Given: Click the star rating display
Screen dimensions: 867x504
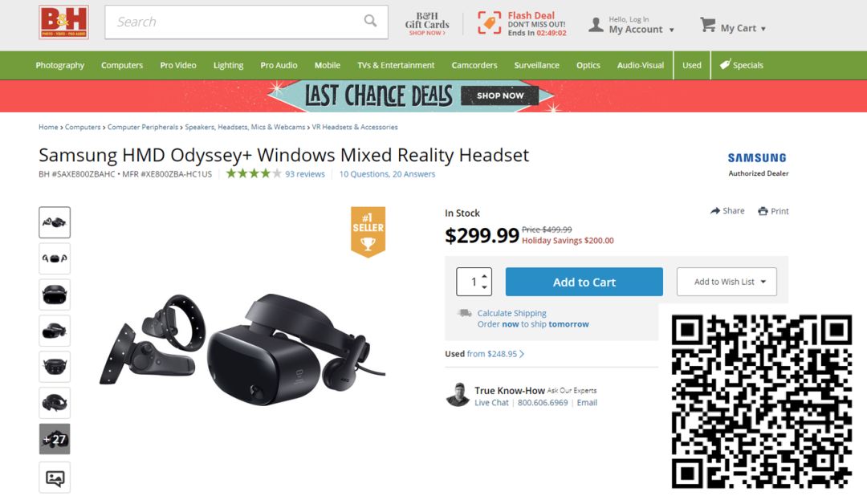Looking at the screenshot, I should click(x=254, y=173).
